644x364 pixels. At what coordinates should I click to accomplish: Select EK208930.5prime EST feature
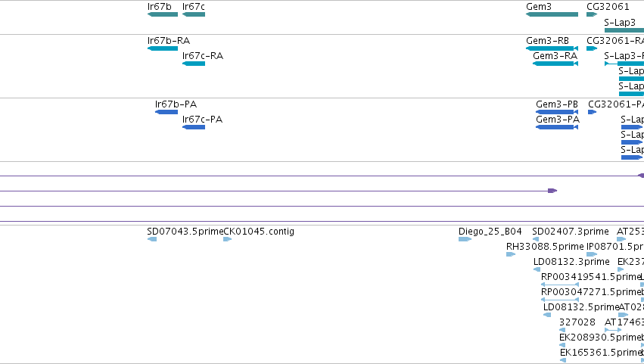[x=562, y=345]
